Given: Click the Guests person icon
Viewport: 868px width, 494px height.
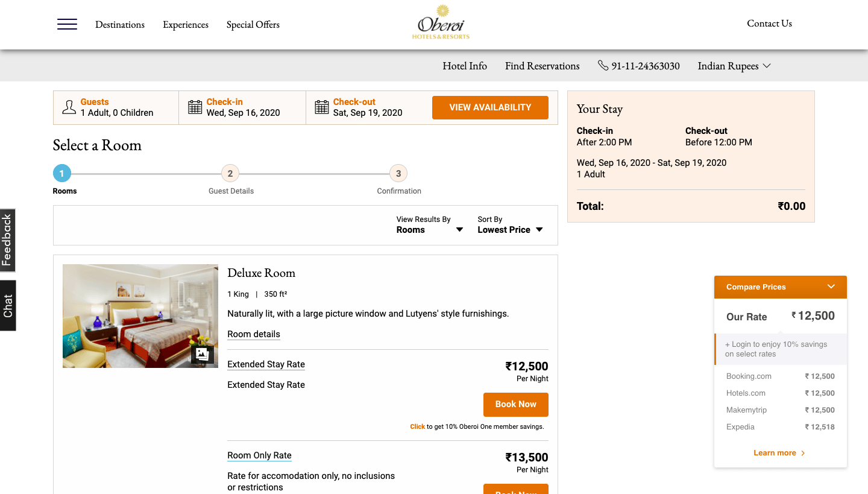Looking at the screenshot, I should [x=69, y=107].
